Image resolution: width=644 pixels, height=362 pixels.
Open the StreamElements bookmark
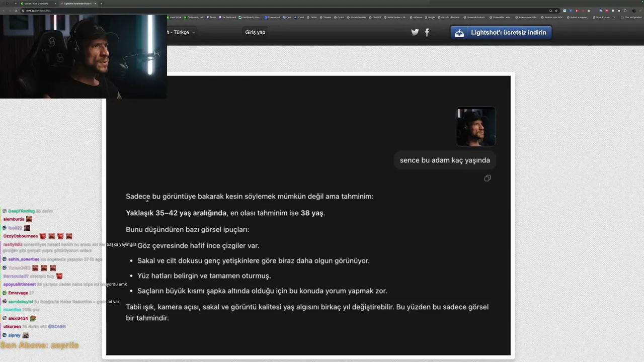pos(356,17)
